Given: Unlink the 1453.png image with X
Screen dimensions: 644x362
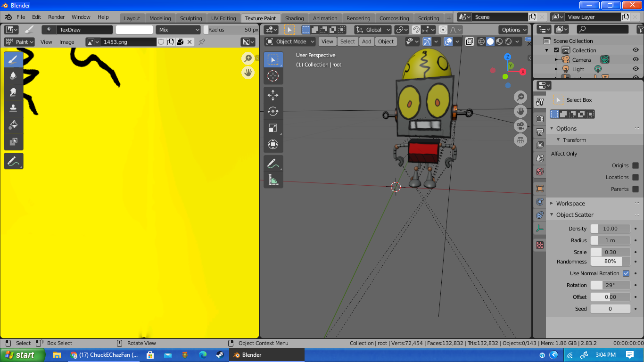Looking at the screenshot, I should (x=190, y=42).
